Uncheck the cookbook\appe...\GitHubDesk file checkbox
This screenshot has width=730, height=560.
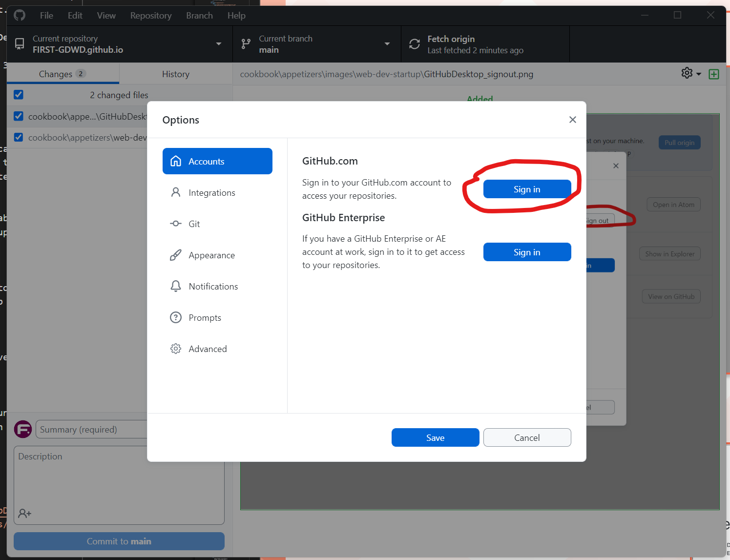[19, 116]
